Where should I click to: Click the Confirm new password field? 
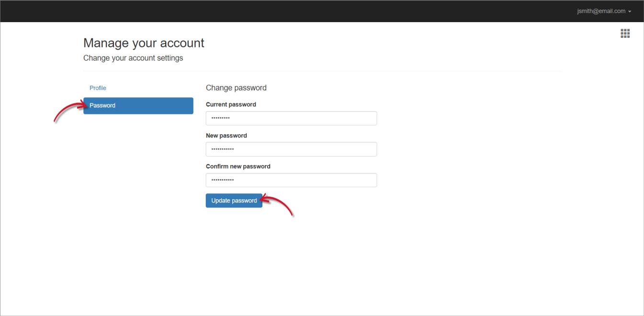pos(291,180)
